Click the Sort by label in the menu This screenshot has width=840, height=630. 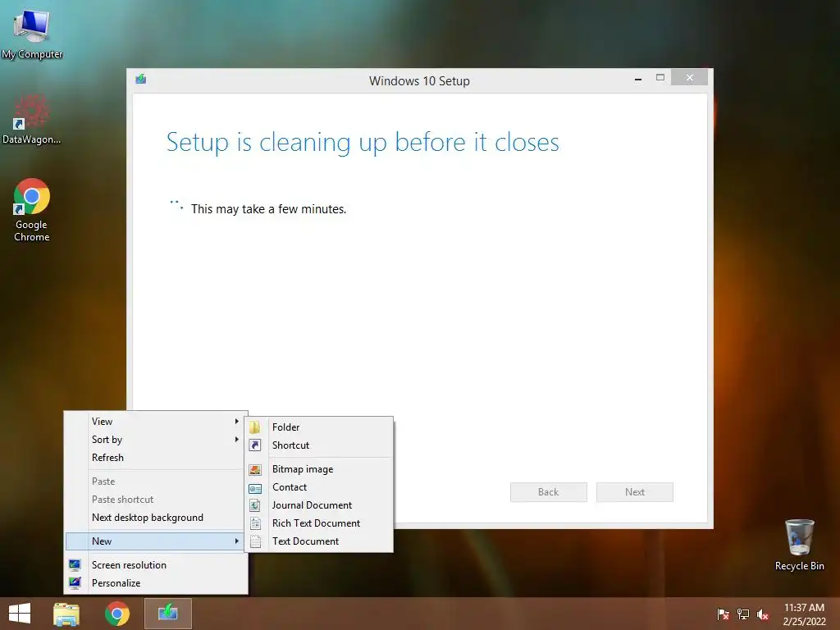tap(107, 440)
